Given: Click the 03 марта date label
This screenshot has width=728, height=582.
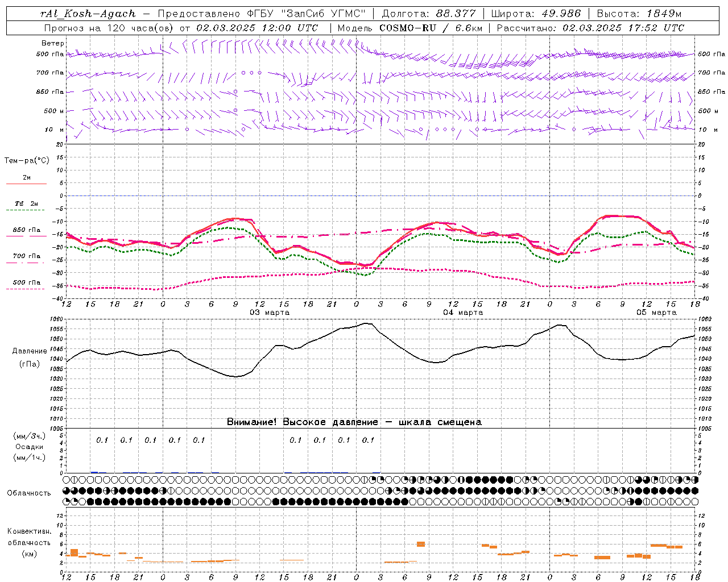Looking at the screenshot, I should [270, 313].
